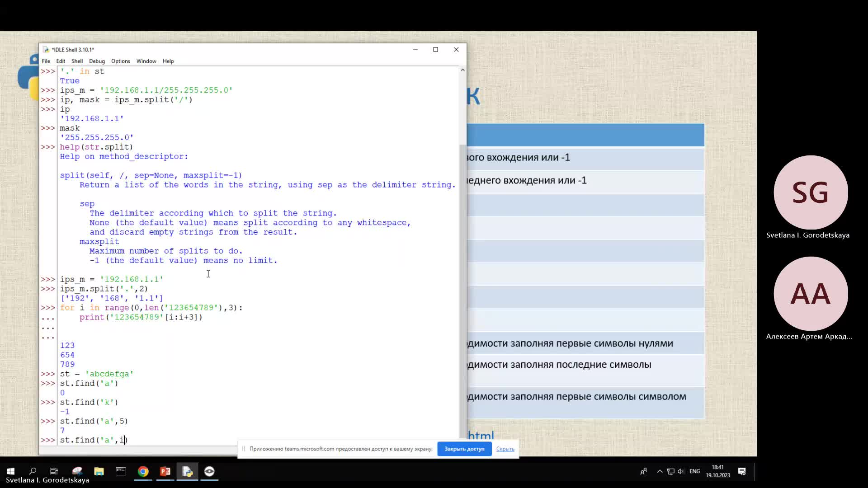Open the fourth taskbar pinned app icon

pos(77,471)
